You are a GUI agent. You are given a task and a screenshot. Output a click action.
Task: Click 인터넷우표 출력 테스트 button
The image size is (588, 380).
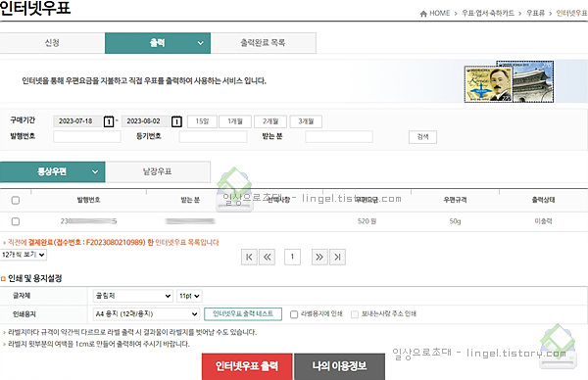(x=243, y=313)
